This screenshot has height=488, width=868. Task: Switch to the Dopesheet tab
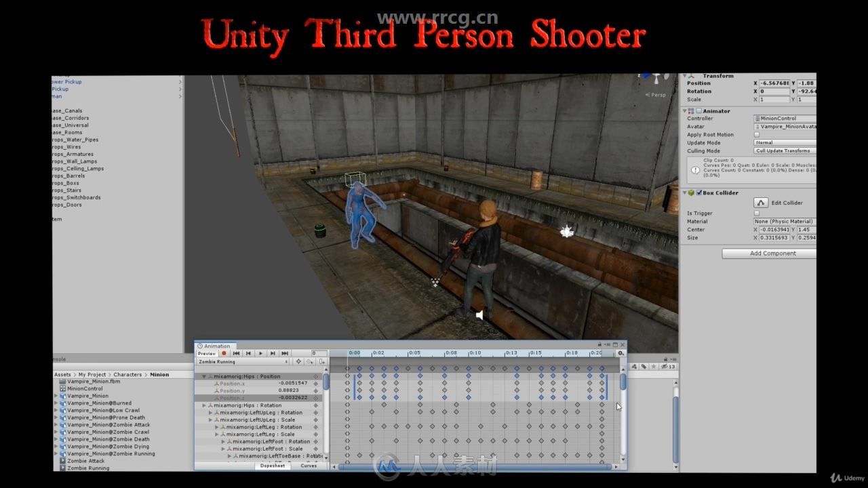[273, 466]
